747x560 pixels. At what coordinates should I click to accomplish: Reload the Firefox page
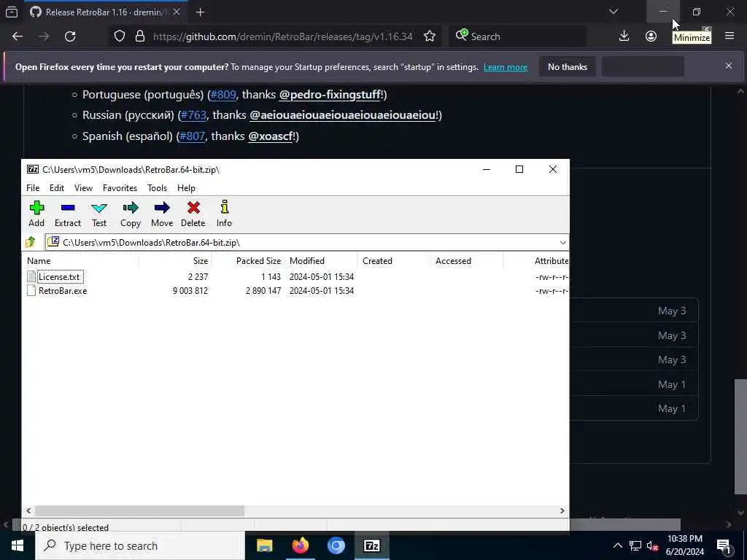pyautogui.click(x=70, y=36)
